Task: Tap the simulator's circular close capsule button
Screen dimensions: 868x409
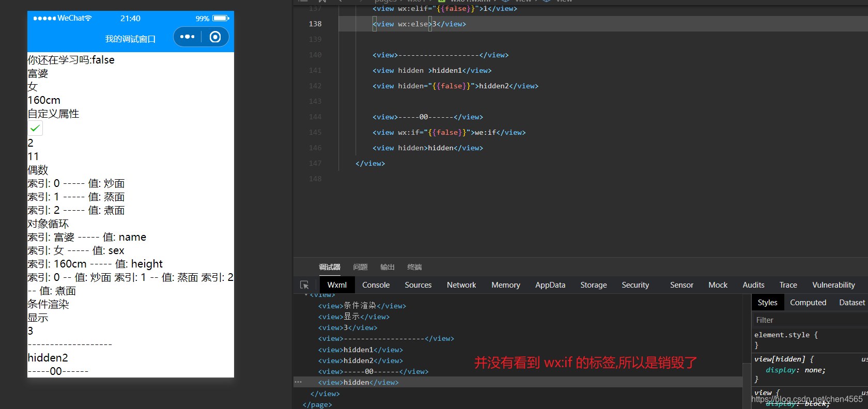Action: click(x=215, y=37)
